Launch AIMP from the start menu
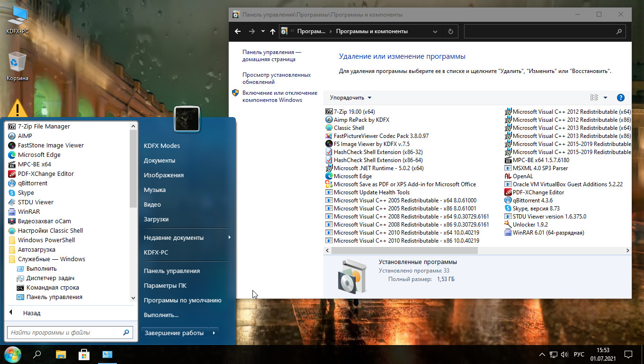 (25, 136)
